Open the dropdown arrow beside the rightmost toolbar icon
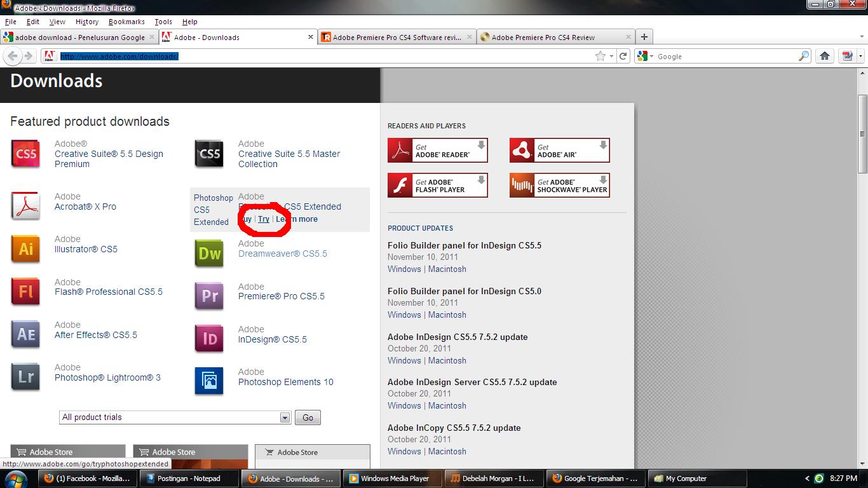Screen dimensions: 868x488 coord(860,56)
